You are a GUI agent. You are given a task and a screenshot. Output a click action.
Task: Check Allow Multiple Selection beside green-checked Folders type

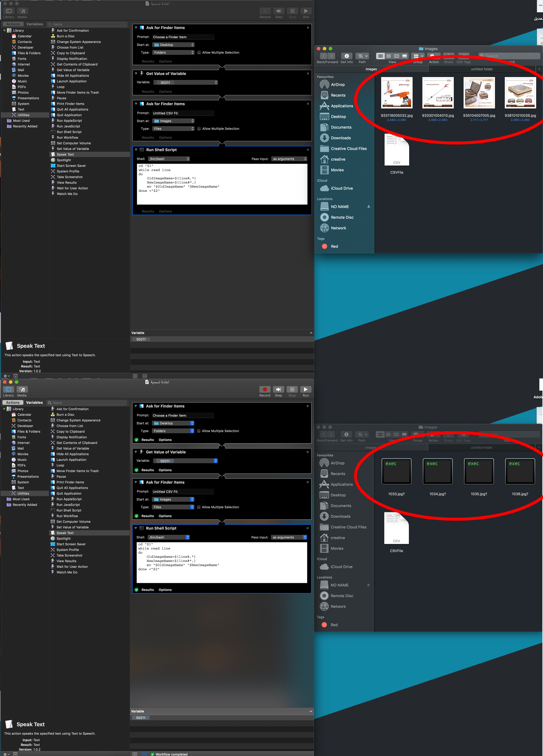coord(199,431)
